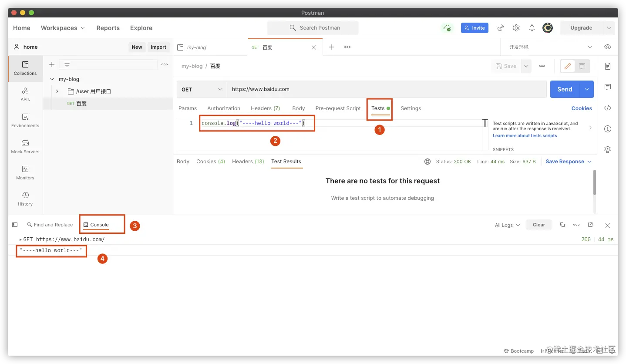Screen dimensions: 626x364
Task: Click the collections filter icon
Action: point(67,64)
